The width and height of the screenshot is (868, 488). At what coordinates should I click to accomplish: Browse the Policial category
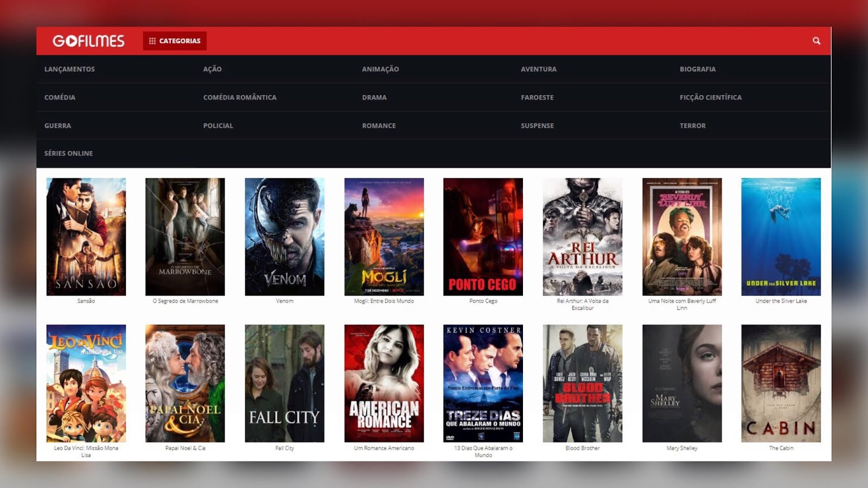[218, 125]
